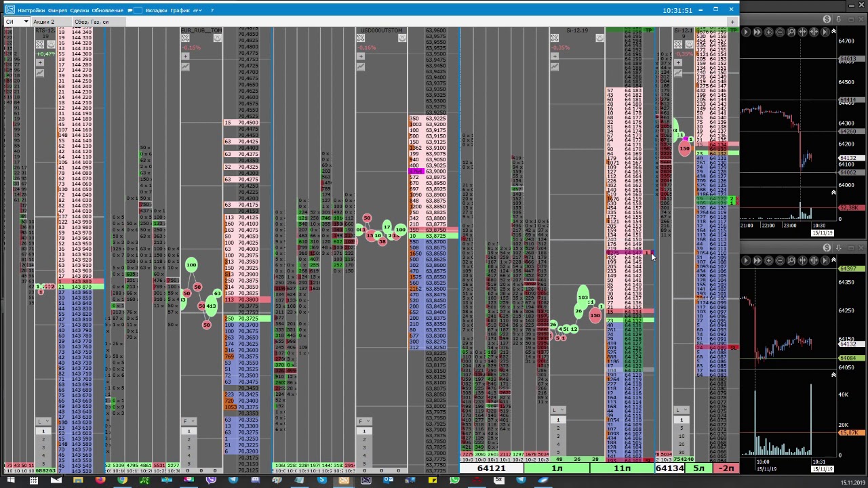The image size is (868, 488).
Task: Open the chart icon in the rightmost Si-12.19 panel
Action: tap(678, 73)
